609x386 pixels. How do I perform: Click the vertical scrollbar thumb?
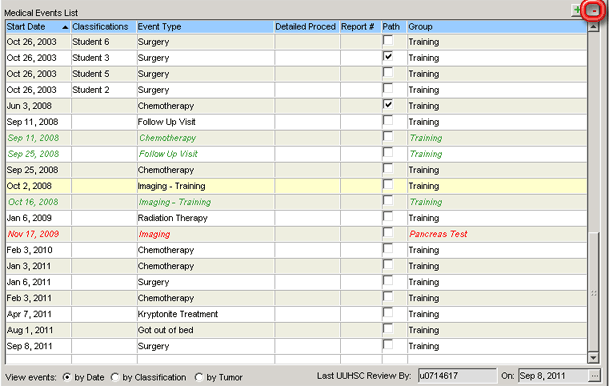[x=593, y=291]
